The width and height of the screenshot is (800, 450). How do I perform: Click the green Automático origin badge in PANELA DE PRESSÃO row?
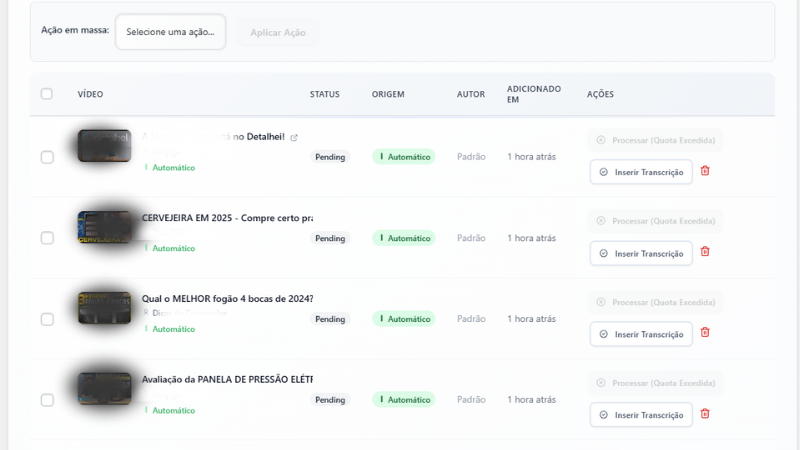404,399
